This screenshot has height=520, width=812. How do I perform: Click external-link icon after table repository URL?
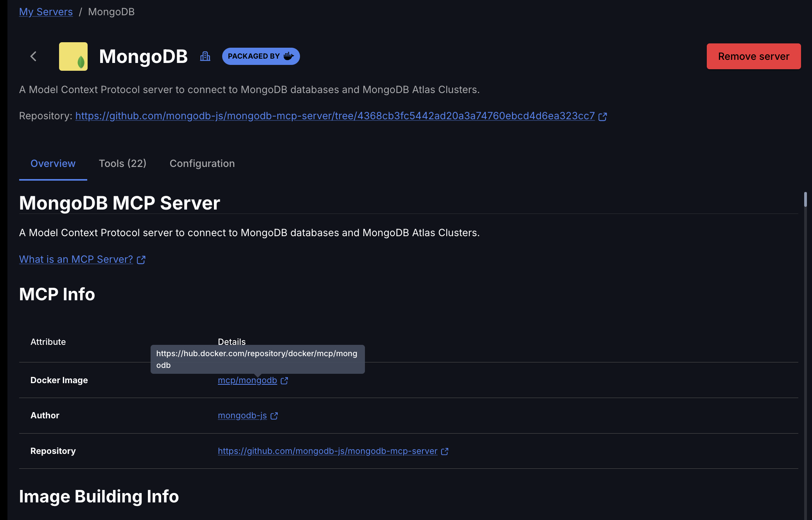tap(445, 452)
